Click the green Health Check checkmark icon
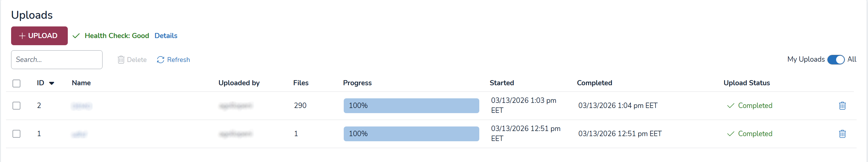This screenshot has width=868, height=162. pyautogui.click(x=76, y=36)
